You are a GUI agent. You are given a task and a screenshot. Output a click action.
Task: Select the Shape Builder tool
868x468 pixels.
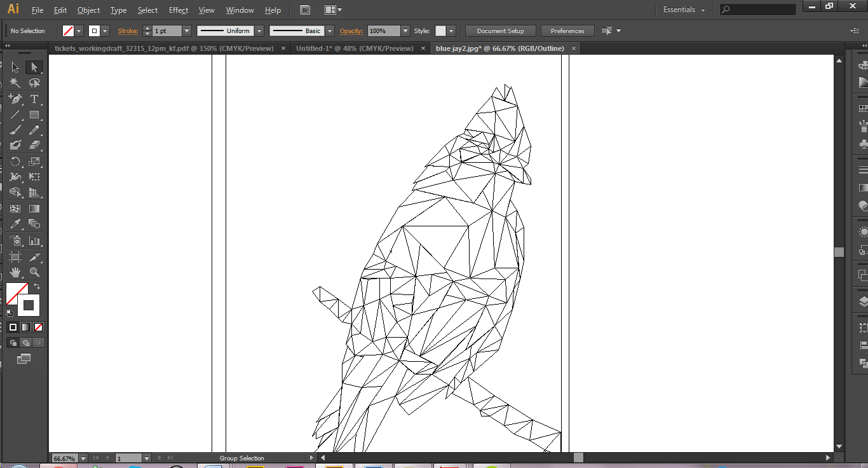[x=15, y=193]
